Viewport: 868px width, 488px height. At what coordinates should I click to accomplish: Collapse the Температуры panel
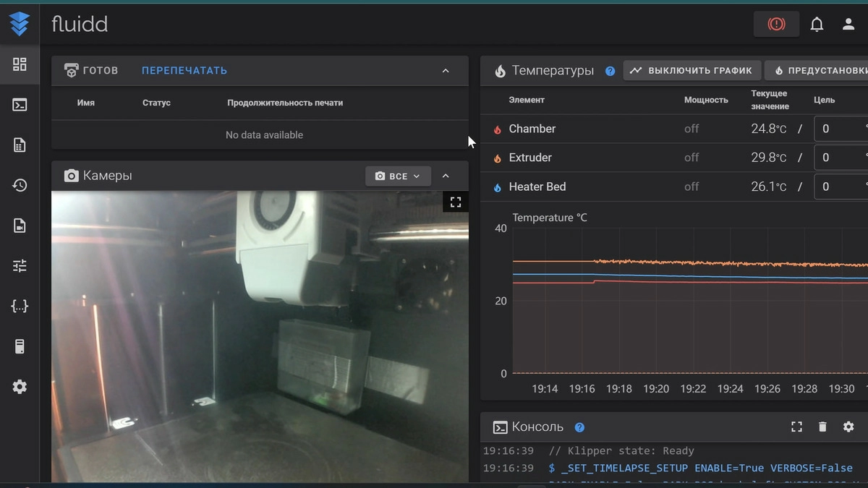point(863,70)
